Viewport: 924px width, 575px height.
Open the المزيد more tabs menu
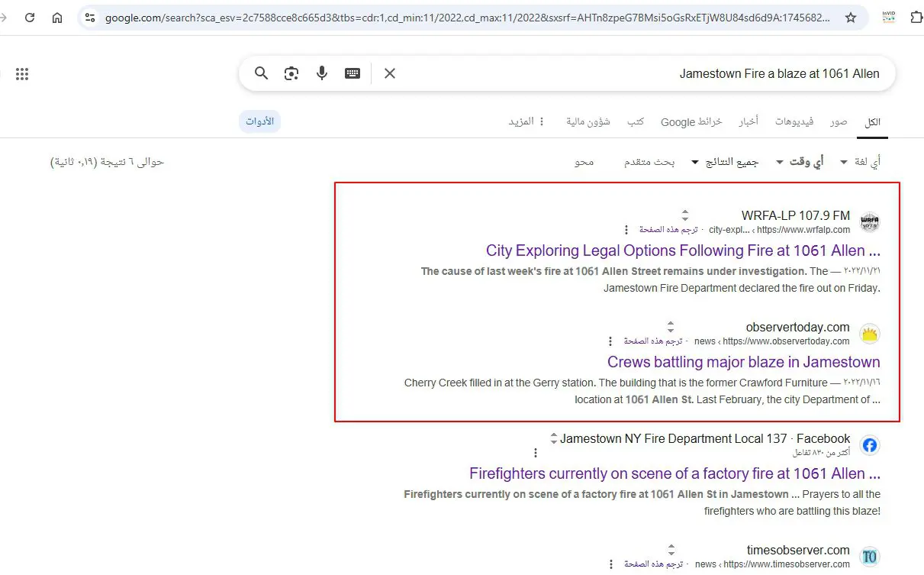[527, 121]
